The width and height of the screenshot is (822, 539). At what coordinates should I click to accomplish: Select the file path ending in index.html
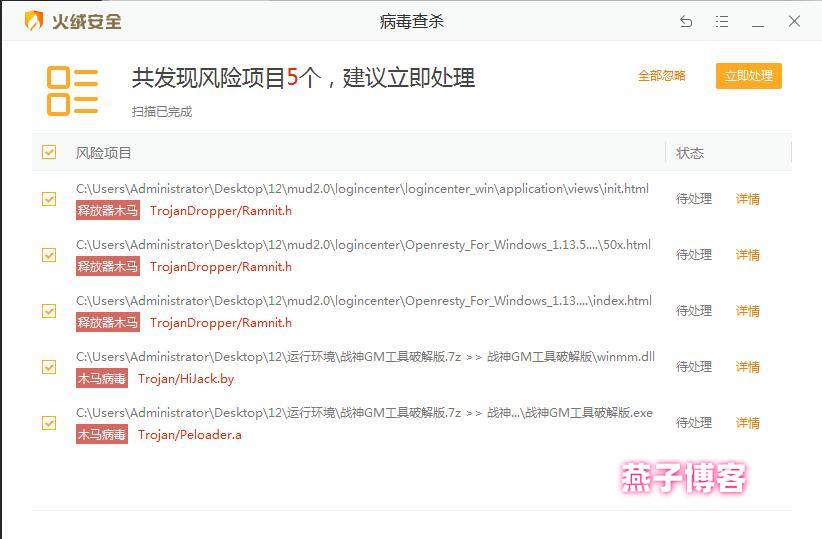(364, 301)
